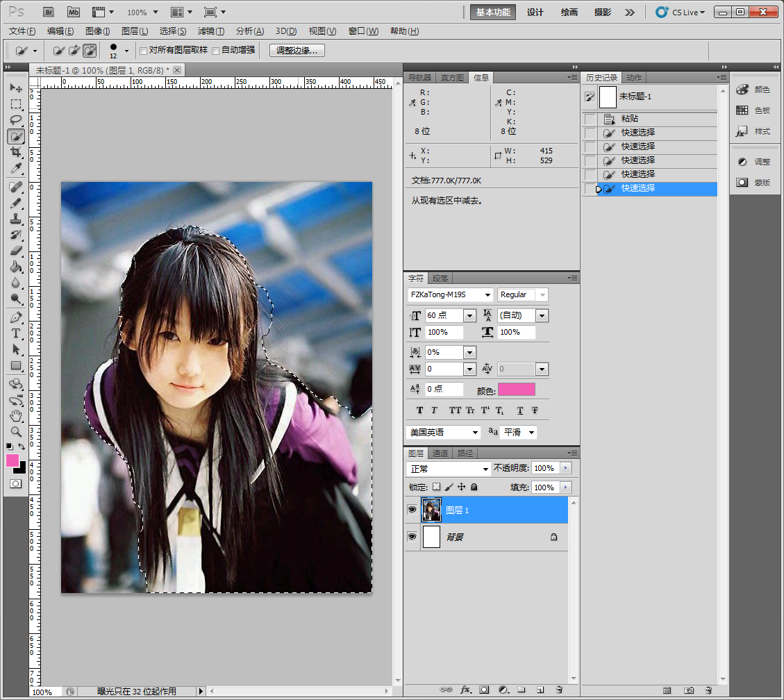Hide the 背景 layer
784x700 pixels.
coord(412,537)
